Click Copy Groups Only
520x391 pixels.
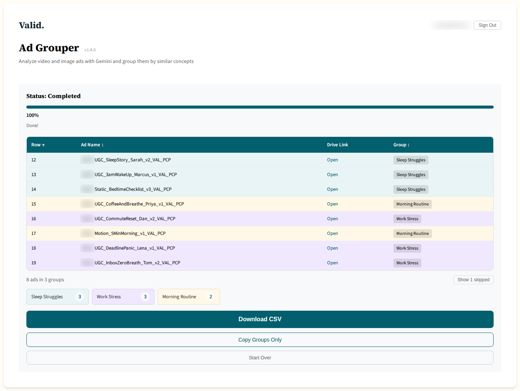click(260, 340)
